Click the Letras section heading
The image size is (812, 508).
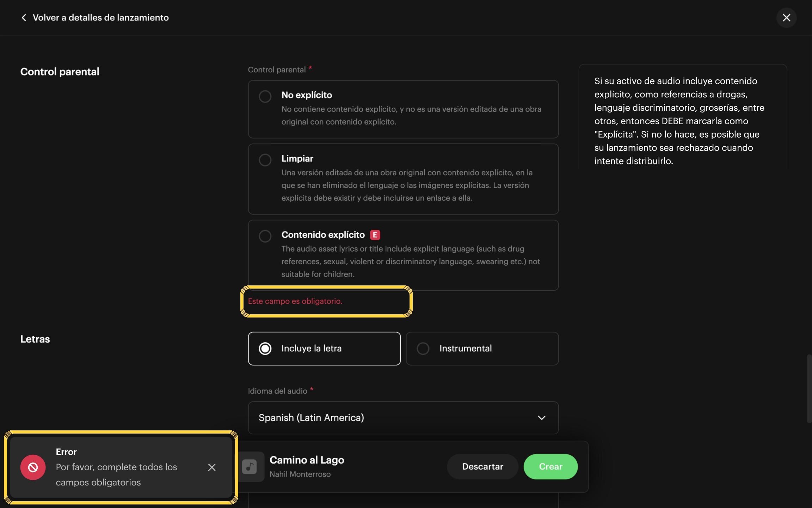tap(35, 339)
